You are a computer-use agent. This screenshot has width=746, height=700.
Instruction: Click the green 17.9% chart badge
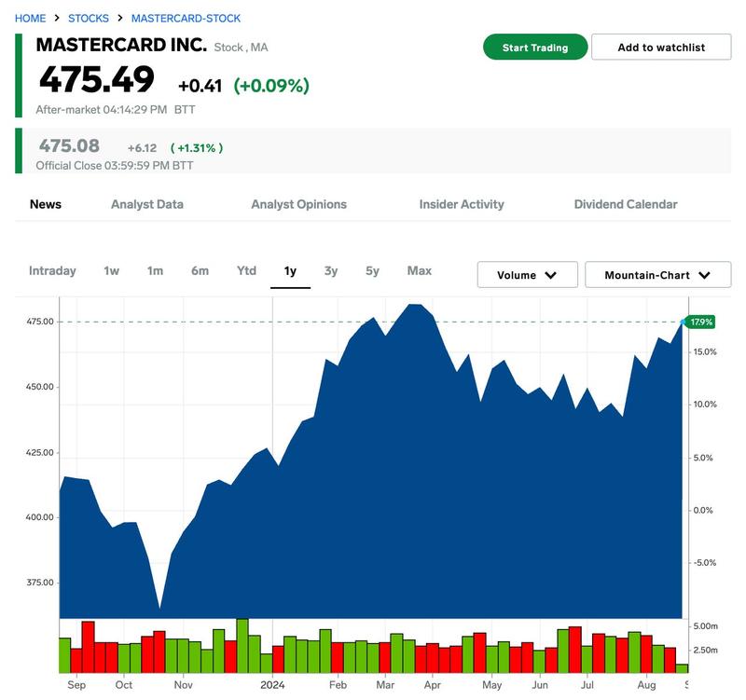point(701,322)
